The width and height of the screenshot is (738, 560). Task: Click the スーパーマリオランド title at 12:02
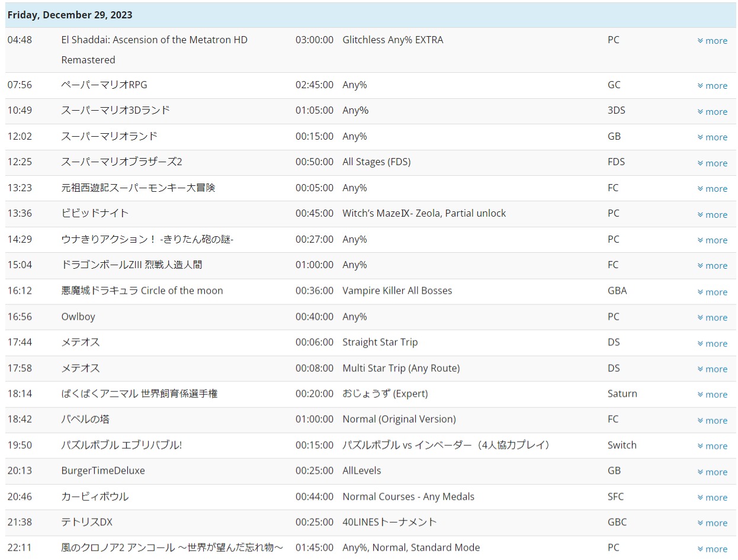(110, 136)
